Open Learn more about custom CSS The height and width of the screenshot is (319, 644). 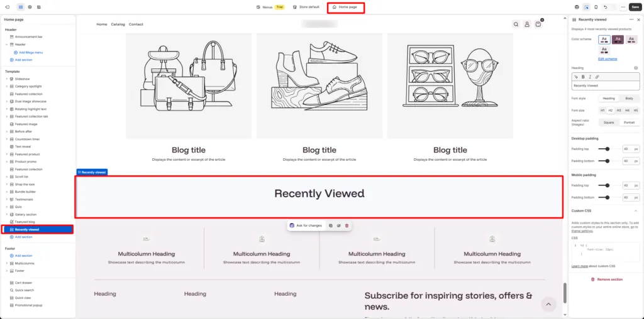579,266
